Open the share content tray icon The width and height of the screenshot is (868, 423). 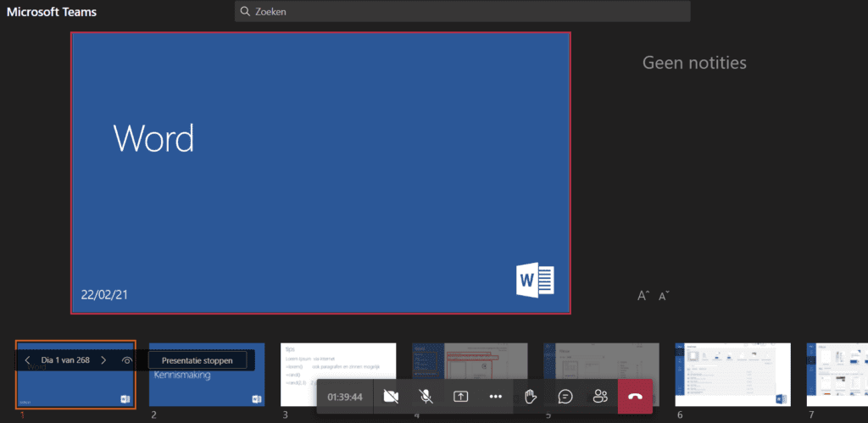[460, 397]
